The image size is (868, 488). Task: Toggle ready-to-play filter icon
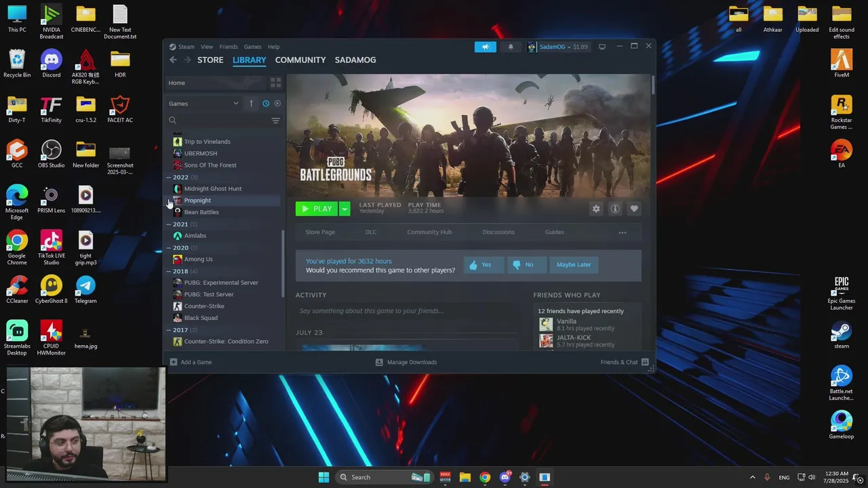point(277,104)
